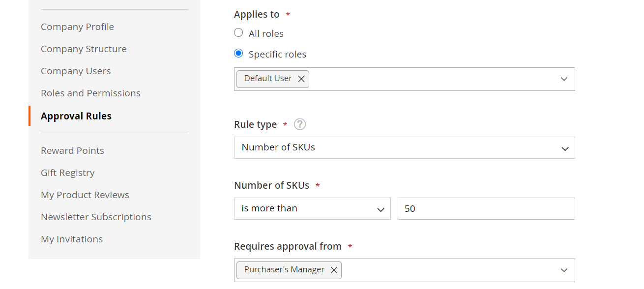Select the All roles radio option
644x289 pixels.
pyautogui.click(x=238, y=33)
